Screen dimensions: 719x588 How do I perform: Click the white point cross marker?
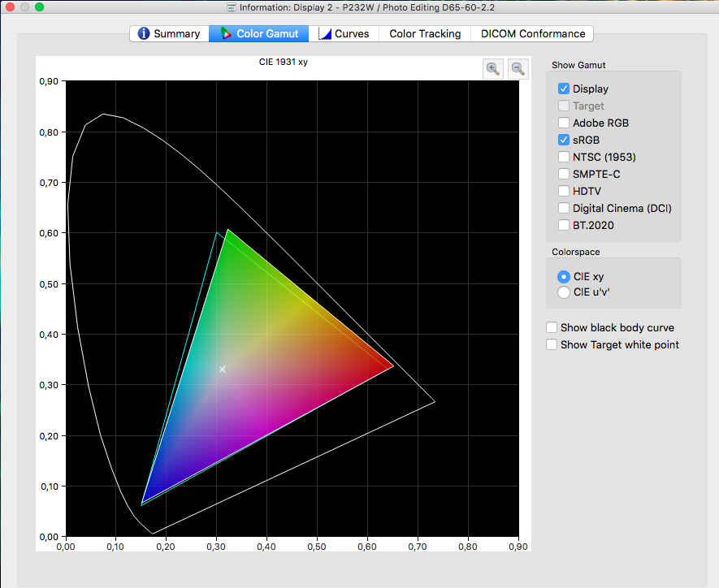click(222, 369)
